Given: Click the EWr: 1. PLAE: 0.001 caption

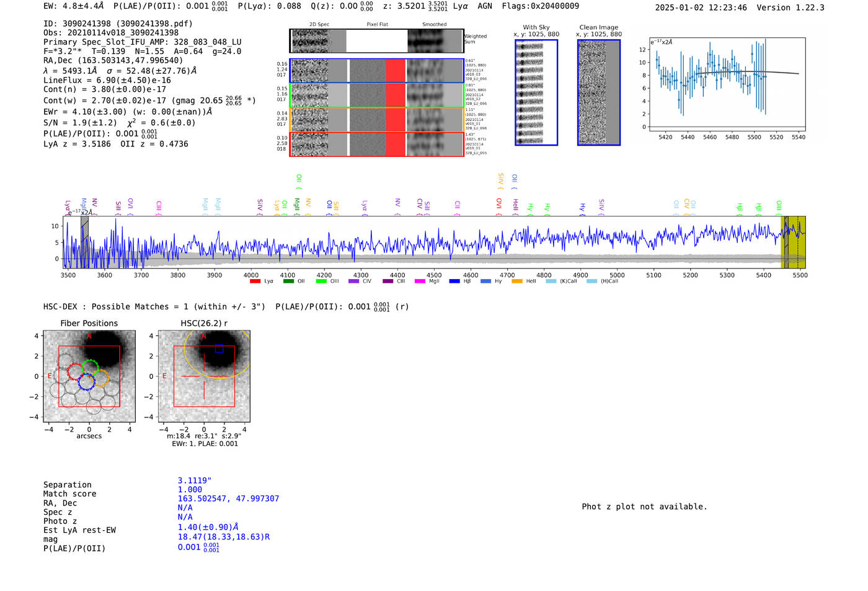Looking at the screenshot, I should point(205,444).
